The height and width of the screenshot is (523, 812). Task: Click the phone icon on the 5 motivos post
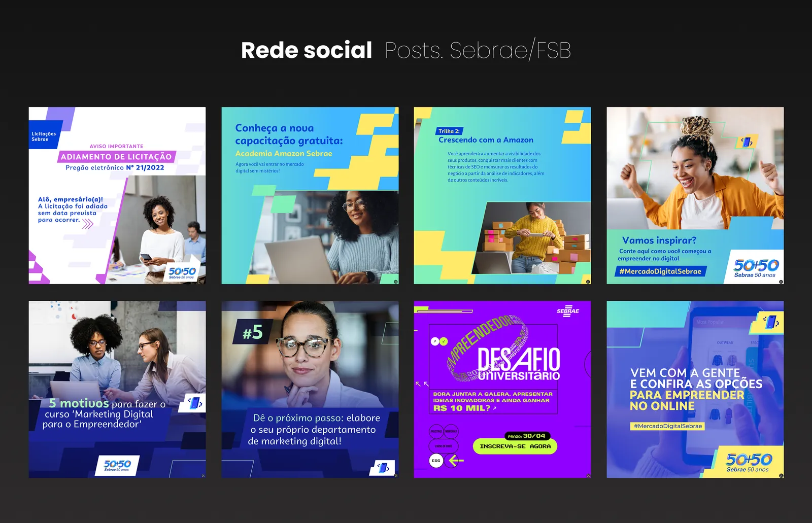[x=195, y=403]
